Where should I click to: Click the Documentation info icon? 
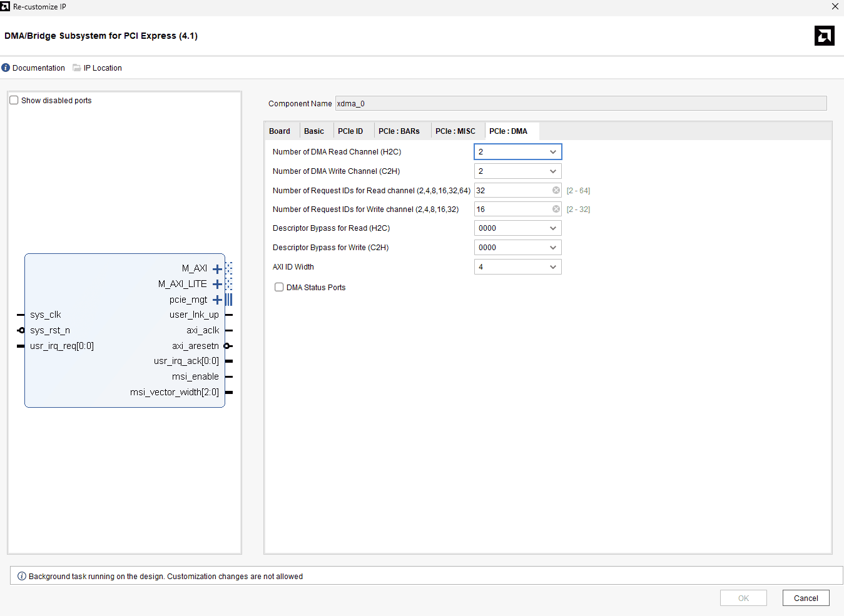[6, 68]
